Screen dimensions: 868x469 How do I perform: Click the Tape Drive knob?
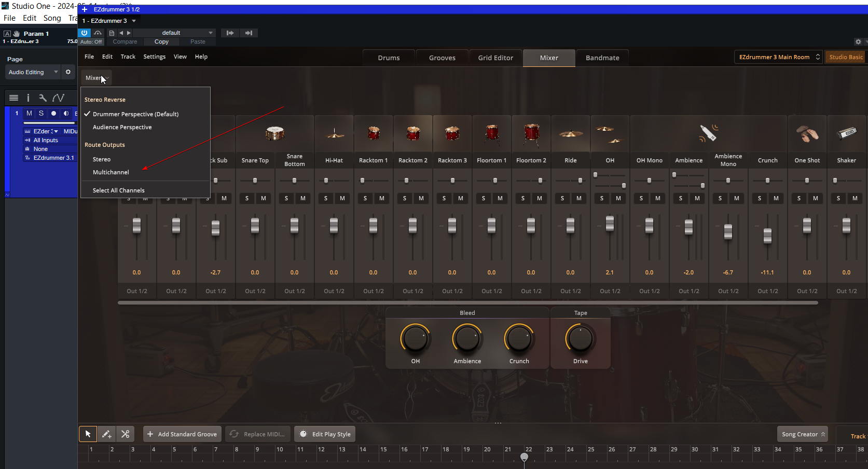pos(581,339)
